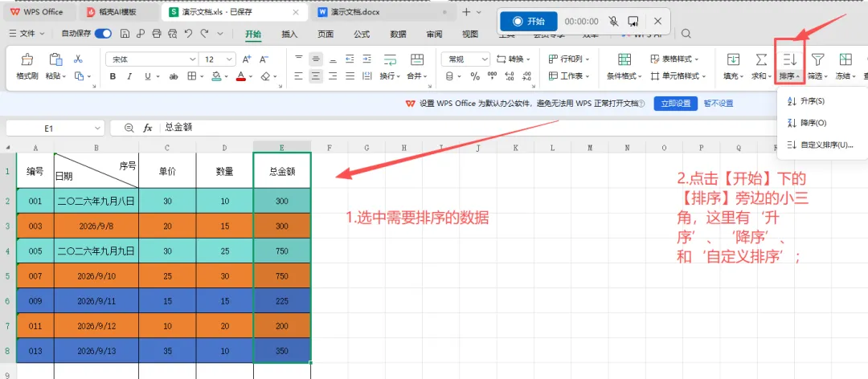Click the Filter (筛选) funnel icon

[x=817, y=59]
